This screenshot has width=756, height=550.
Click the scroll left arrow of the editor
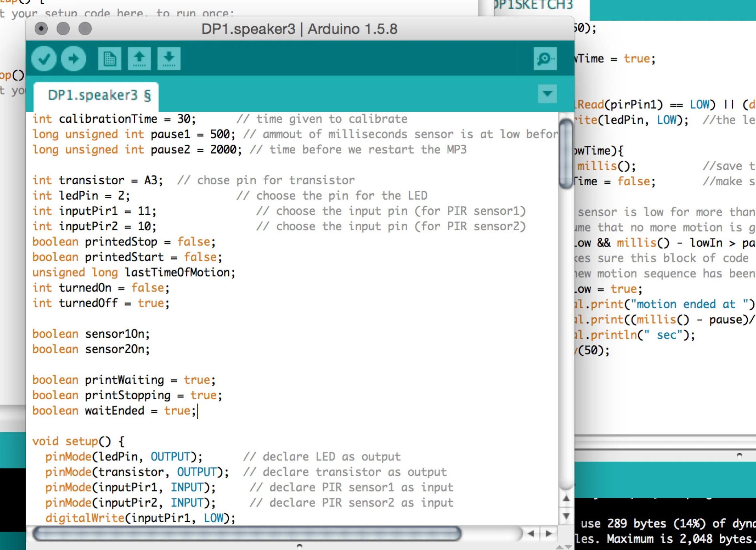pos(531,534)
